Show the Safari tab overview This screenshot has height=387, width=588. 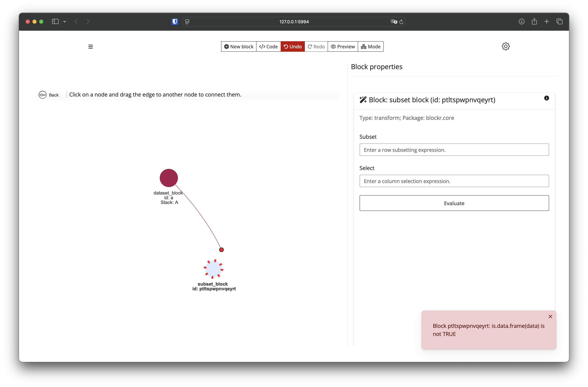pyautogui.click(x=559, y=22)
